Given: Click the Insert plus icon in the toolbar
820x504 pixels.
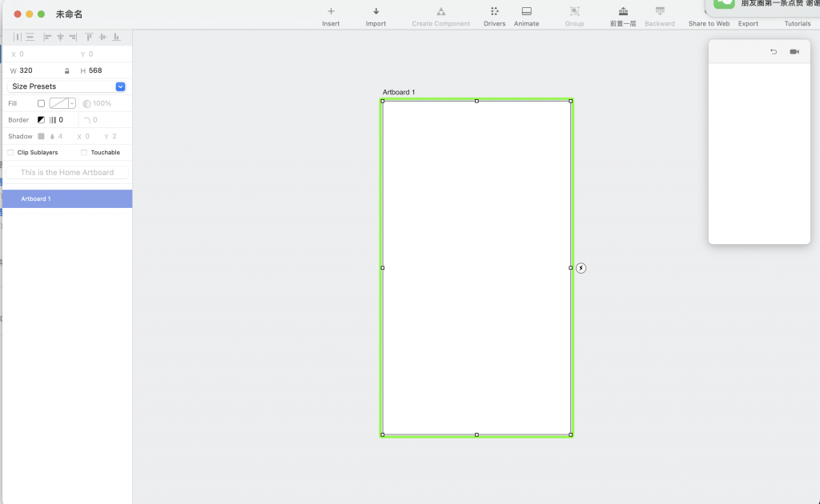Looking at the screenshot, I should [331, 11].
